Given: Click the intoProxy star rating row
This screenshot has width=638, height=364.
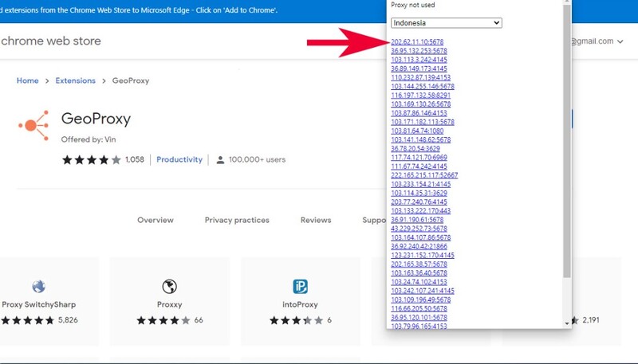Looking at the screenshot, I should click(x=296, y=320).
